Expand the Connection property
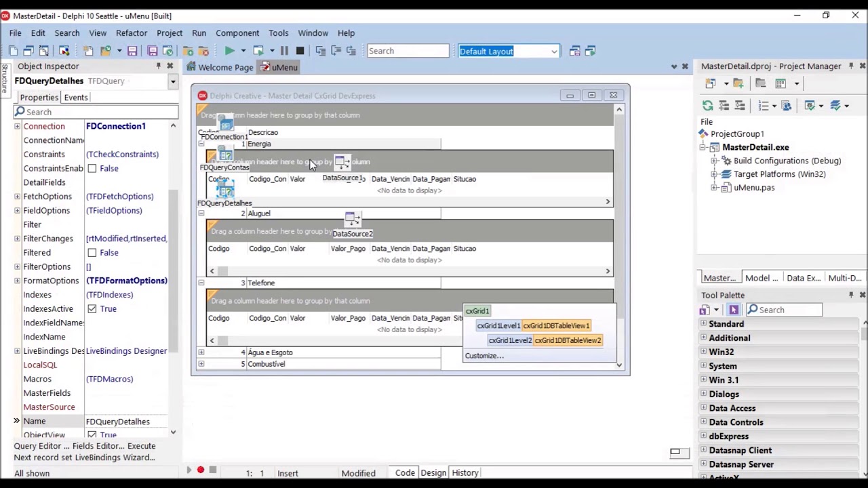868x488 pixels. [x=17, y=126]
